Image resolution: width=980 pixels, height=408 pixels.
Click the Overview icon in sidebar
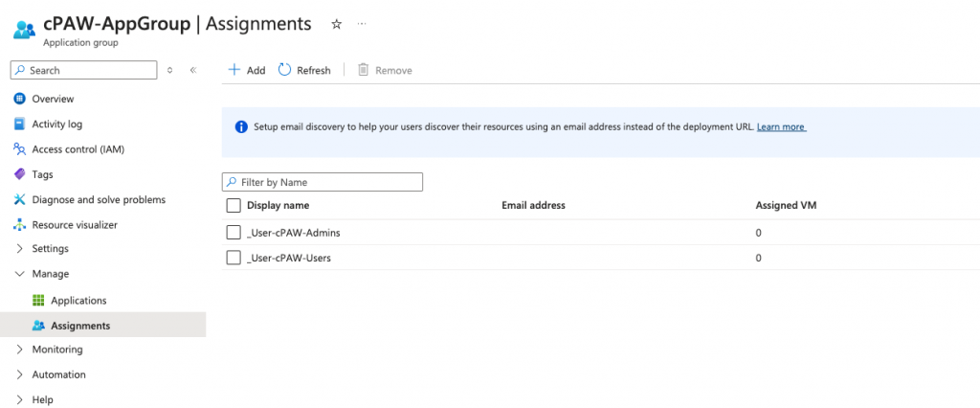19,99
